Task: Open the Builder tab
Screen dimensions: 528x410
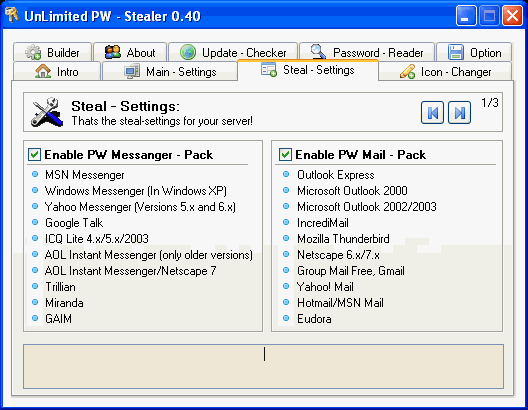Action: click(53, 52)
